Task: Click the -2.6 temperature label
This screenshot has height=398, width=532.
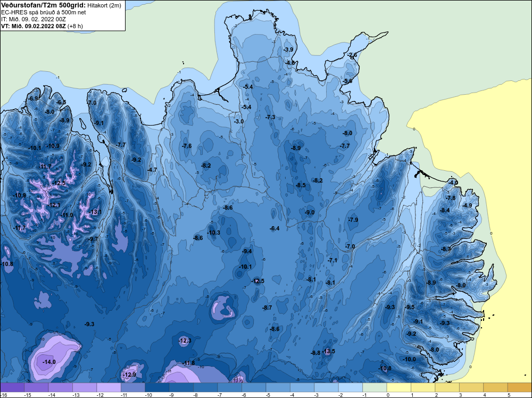Action: 352,55
